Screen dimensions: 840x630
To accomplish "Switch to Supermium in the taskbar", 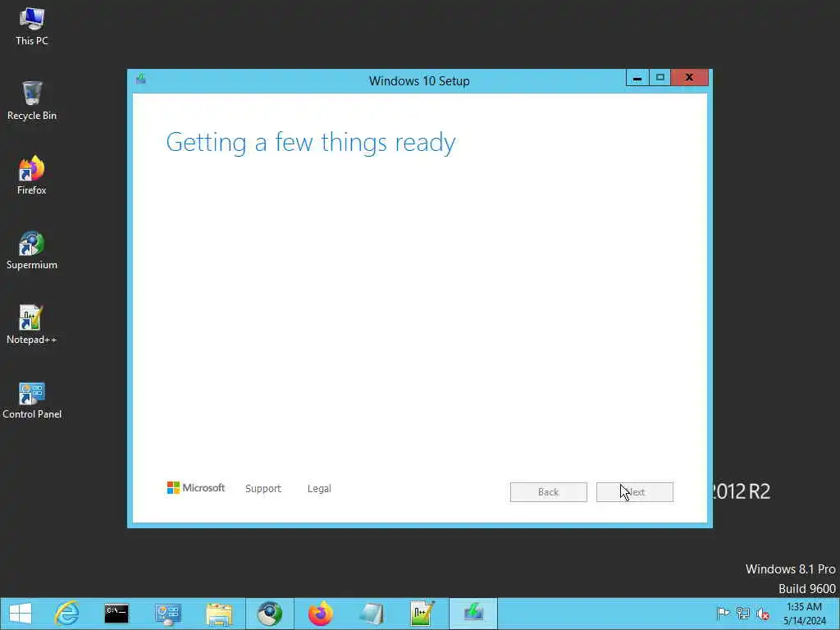I will [269, 614].
